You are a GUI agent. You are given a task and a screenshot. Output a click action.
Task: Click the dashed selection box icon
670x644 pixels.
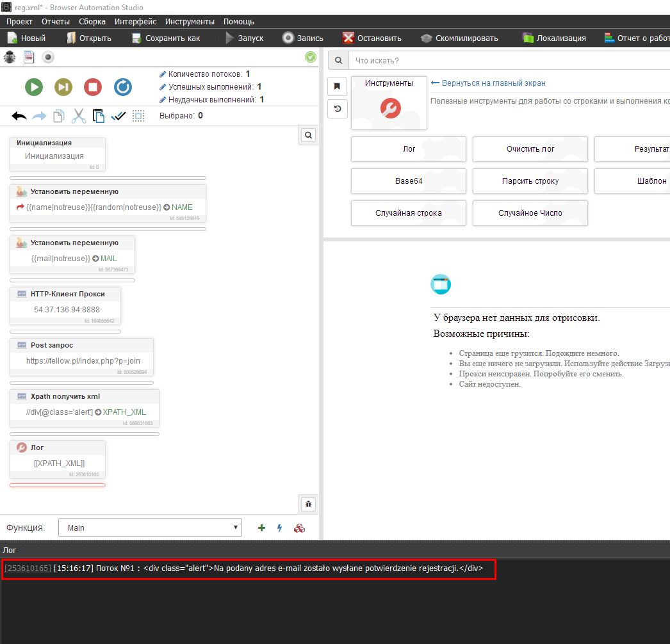tap(138, 116)
